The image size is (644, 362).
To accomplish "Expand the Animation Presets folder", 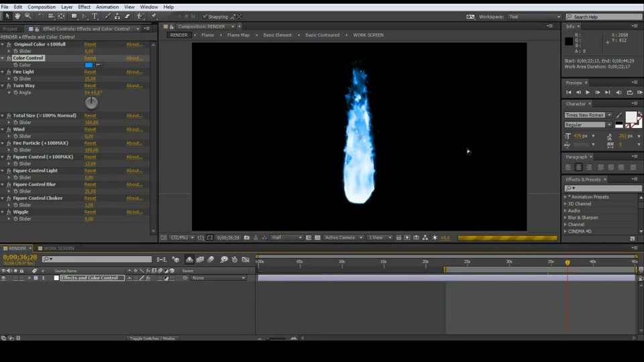I will 566,197.
